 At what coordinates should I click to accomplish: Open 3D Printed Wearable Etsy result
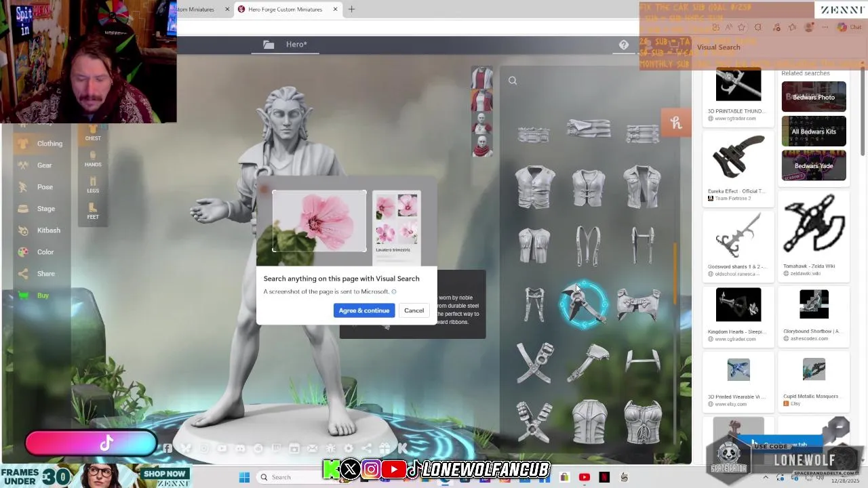[738, 382]
